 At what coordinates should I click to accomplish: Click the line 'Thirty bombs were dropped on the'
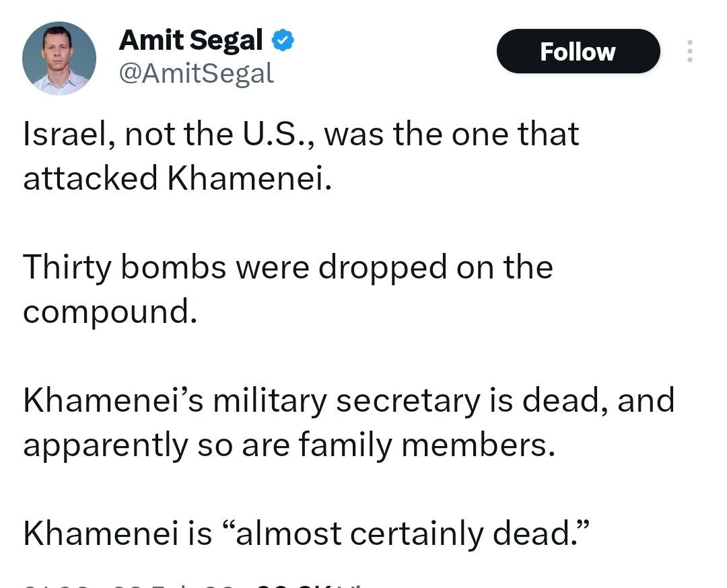[288, 267]
